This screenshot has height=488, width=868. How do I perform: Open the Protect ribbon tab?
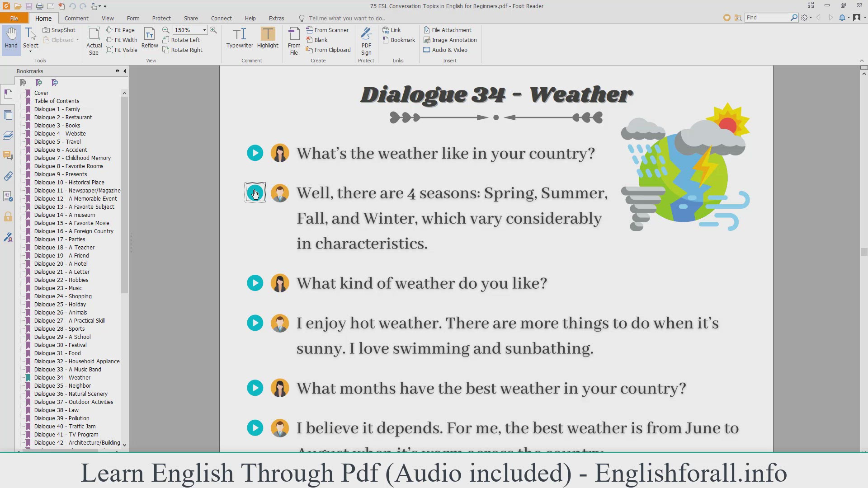pos(161,18)
